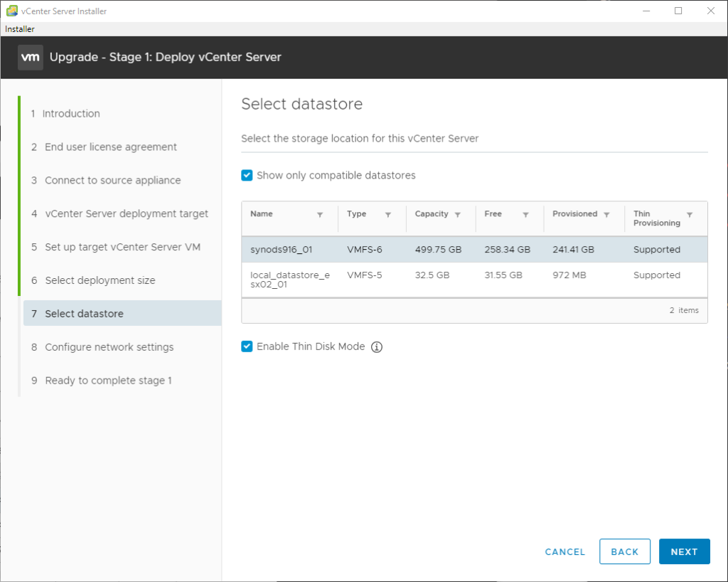Click 972 MB provisioned cell
The height and width of the screenshot is (582, 728).
pos(569,275)
